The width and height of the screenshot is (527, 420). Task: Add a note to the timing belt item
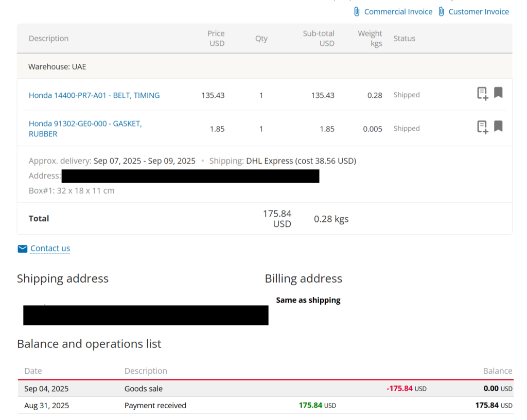(482, 93)
